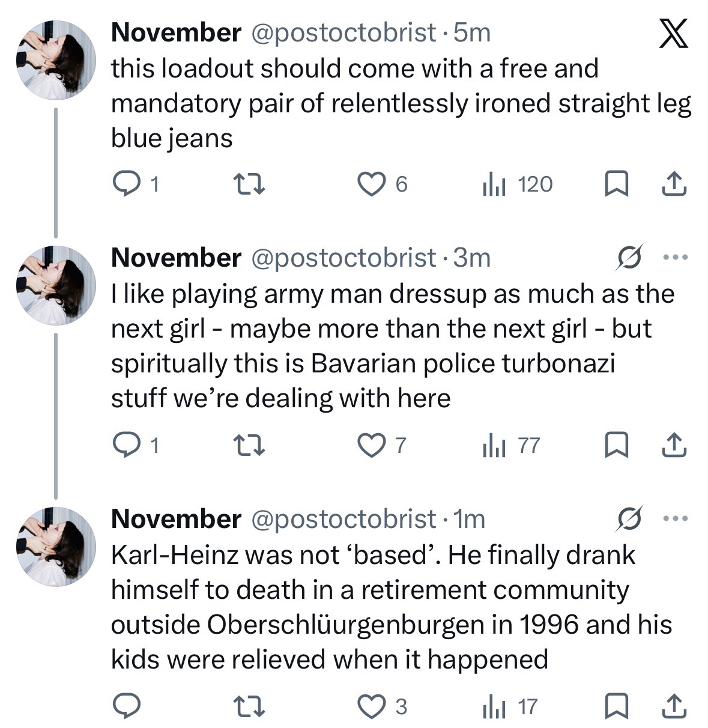The width and height of the screenshot is (708, 728).
Task: View analytics showing 120 views
Action: (x=518, y=184)
